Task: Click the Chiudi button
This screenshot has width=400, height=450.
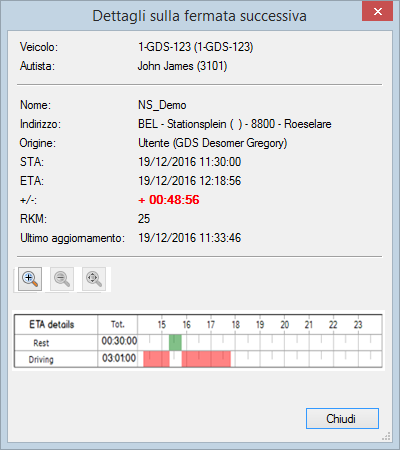Action: tap(342, 418)
